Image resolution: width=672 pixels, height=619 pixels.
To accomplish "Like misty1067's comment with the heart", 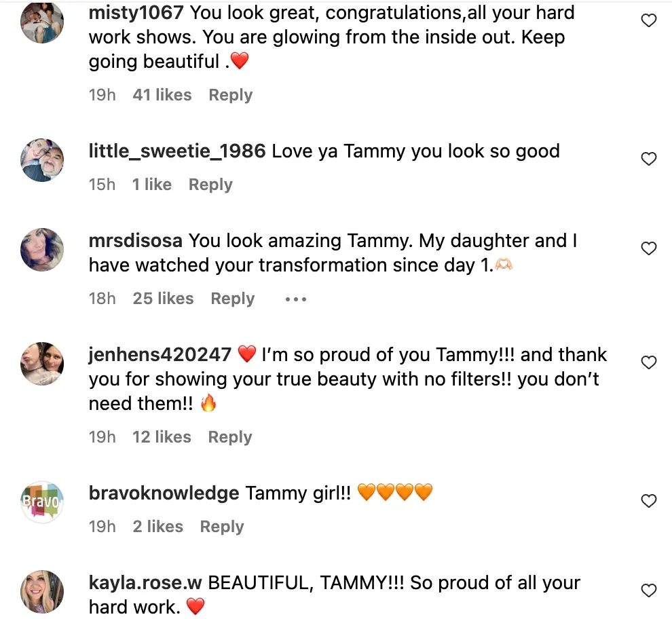I will tap(649, 21).
